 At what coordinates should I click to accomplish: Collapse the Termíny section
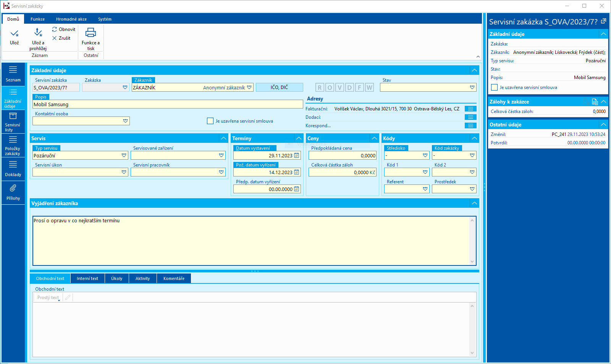[x=299, y=138]
